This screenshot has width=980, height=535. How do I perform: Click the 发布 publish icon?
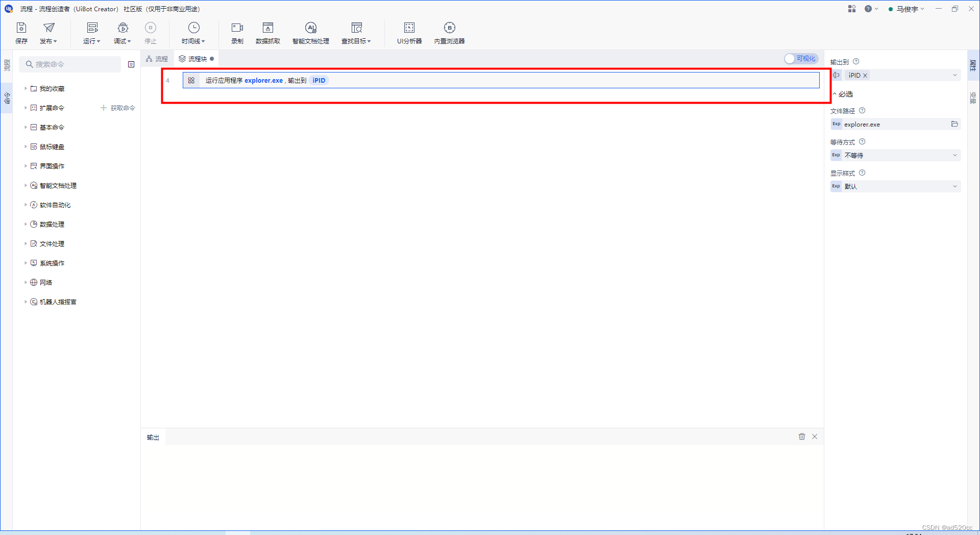(47, 32)
